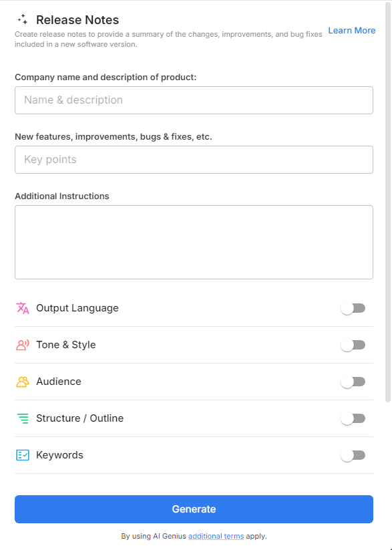Focus the Key points input

[x=194, y=160]
